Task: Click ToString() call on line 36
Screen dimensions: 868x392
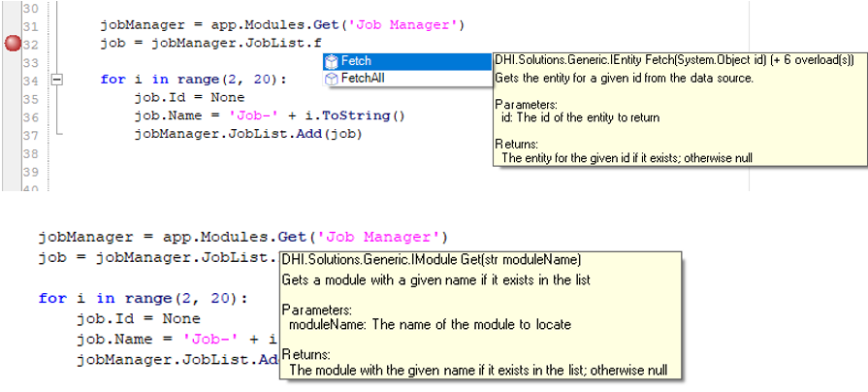Action: pyautogui.click(x=365, y=115)
